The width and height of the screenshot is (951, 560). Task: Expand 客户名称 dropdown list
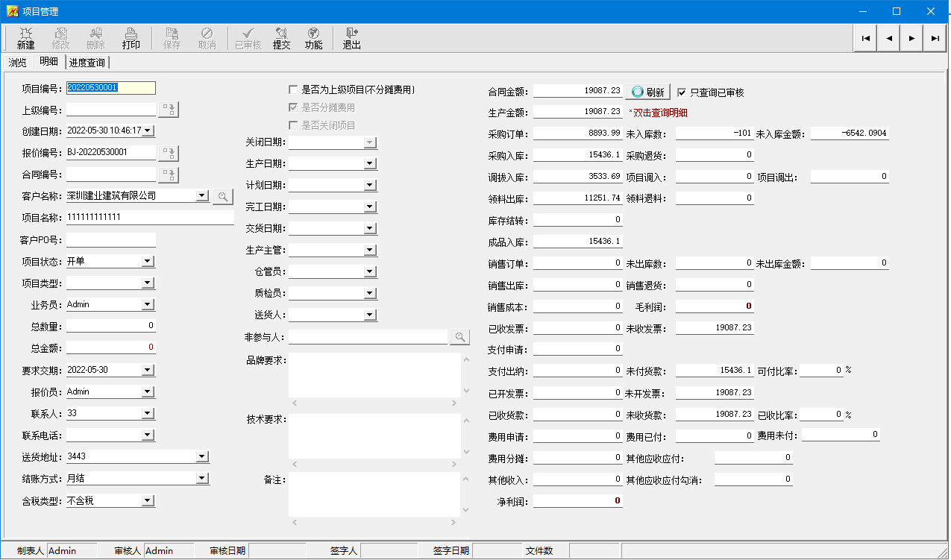[201, 195]
